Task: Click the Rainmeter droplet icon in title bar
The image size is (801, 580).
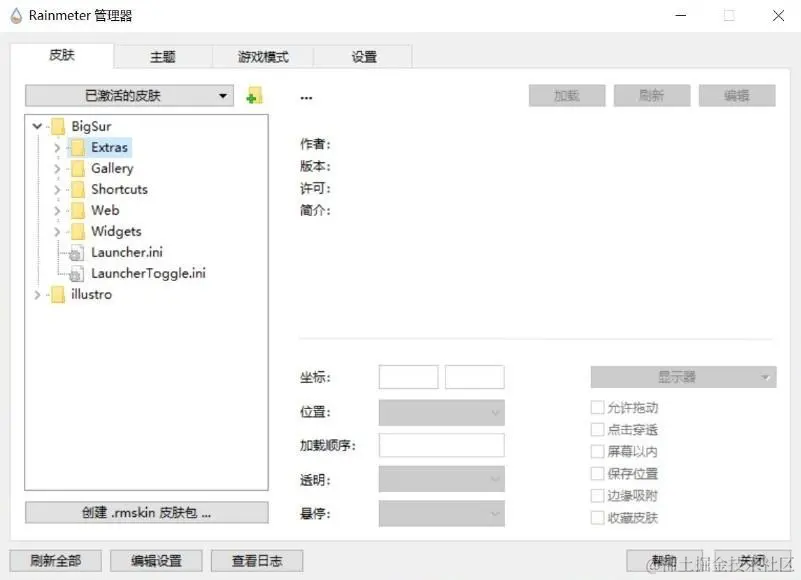Action: [16, 16]
